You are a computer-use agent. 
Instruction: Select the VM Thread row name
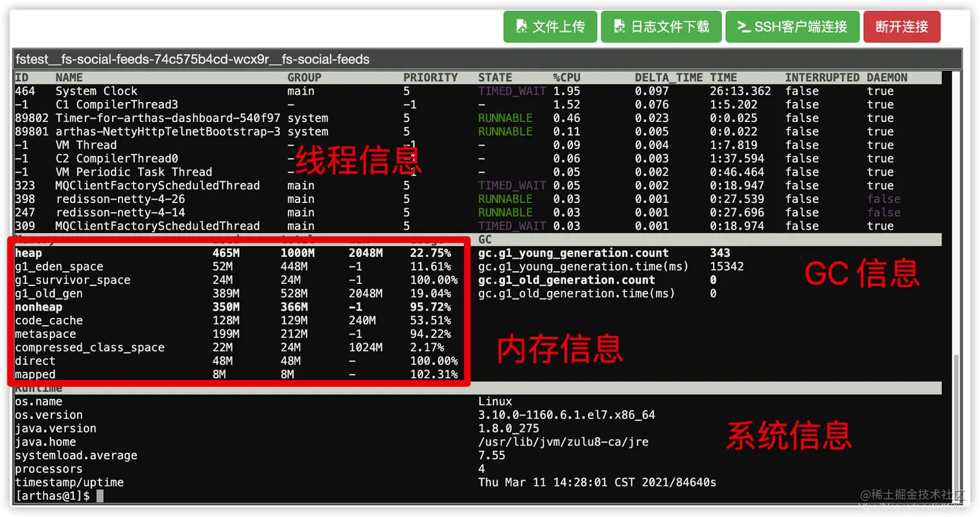tap(86, 145)
